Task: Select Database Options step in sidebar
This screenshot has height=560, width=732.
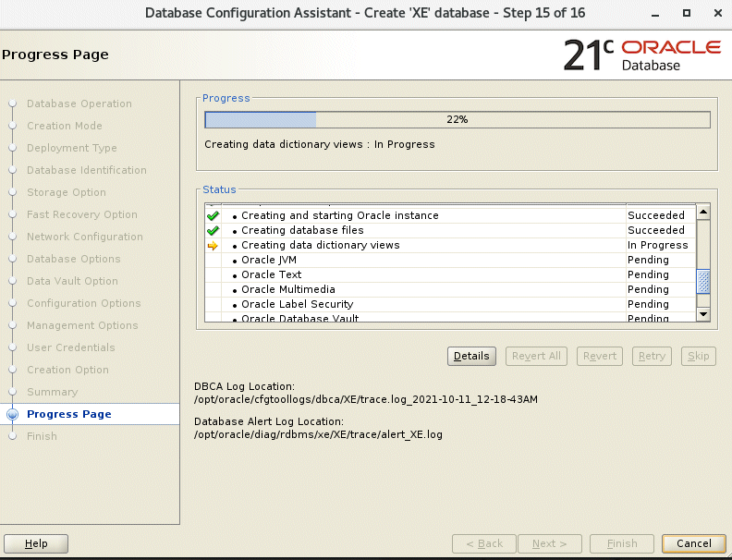Action: click(74, 259)
